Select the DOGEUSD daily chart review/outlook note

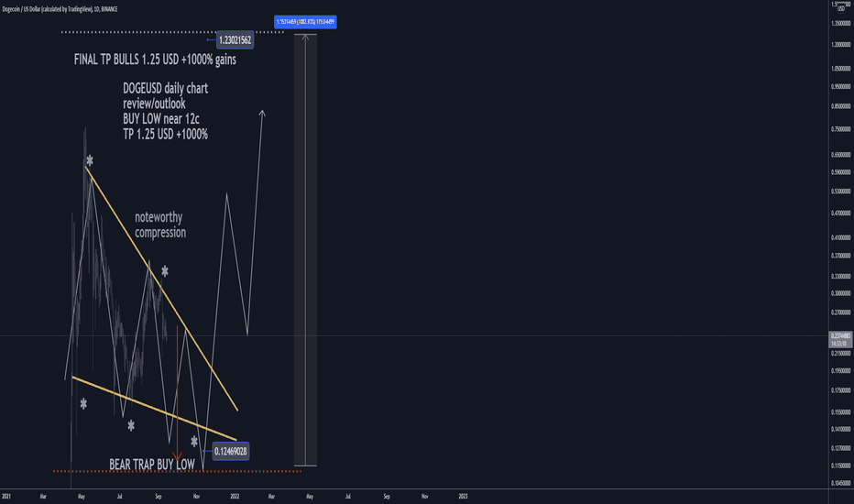[165, 111]
